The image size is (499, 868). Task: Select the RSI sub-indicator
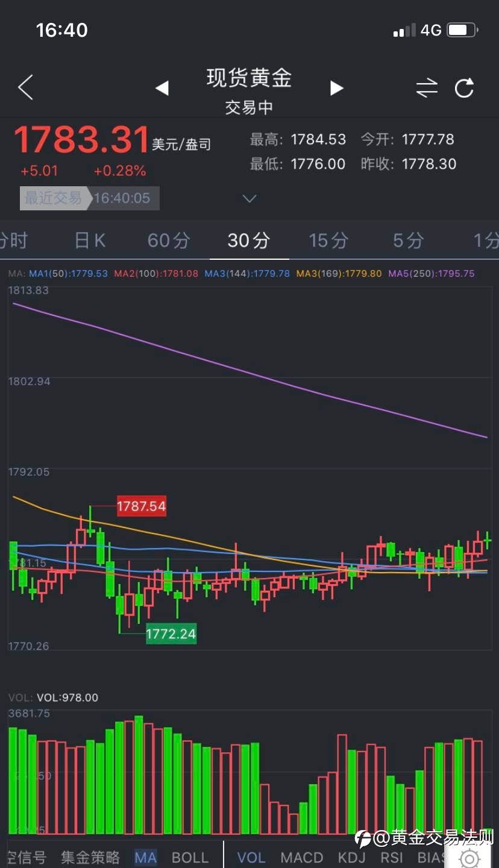392,857
